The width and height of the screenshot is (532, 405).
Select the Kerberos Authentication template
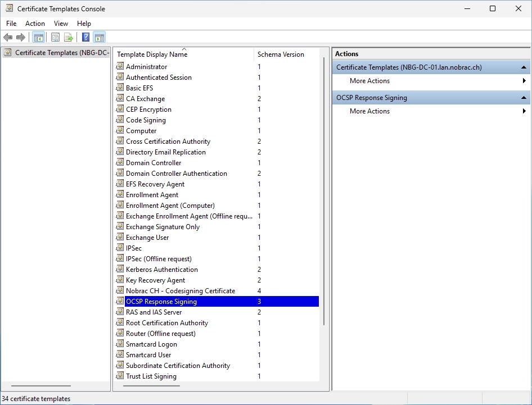coord(162,270)
